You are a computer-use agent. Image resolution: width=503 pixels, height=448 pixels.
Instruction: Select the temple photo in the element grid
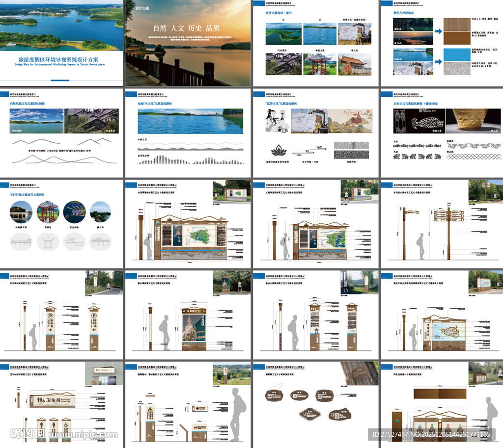point(355,64)
